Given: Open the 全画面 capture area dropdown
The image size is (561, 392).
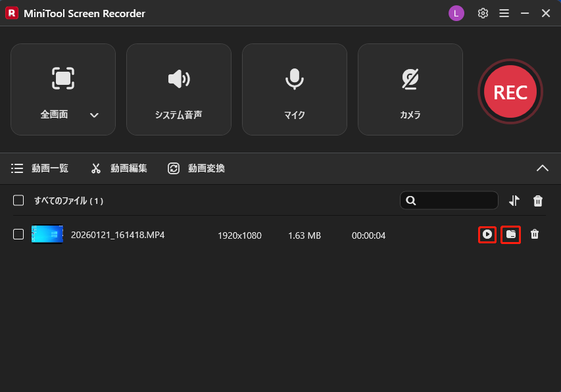Looking at the screenshot, I should point(94,114).
